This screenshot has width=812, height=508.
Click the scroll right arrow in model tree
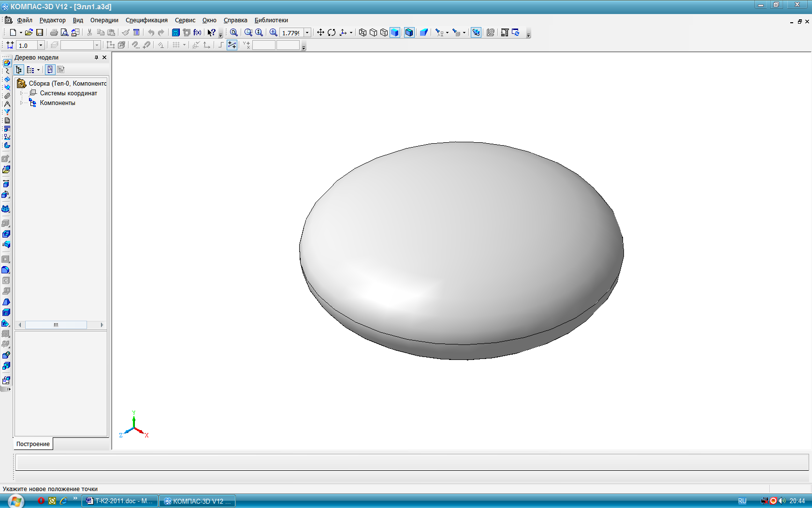tap(102, 325)
